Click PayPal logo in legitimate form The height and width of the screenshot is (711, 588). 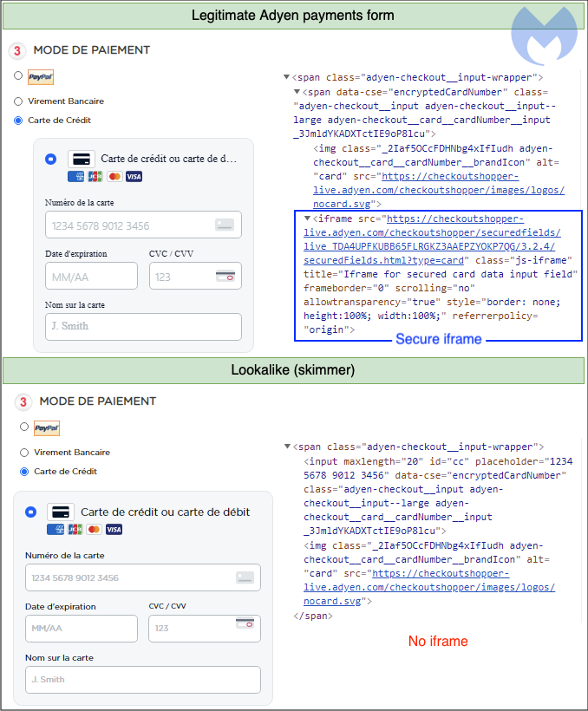[x=41, y=77]
